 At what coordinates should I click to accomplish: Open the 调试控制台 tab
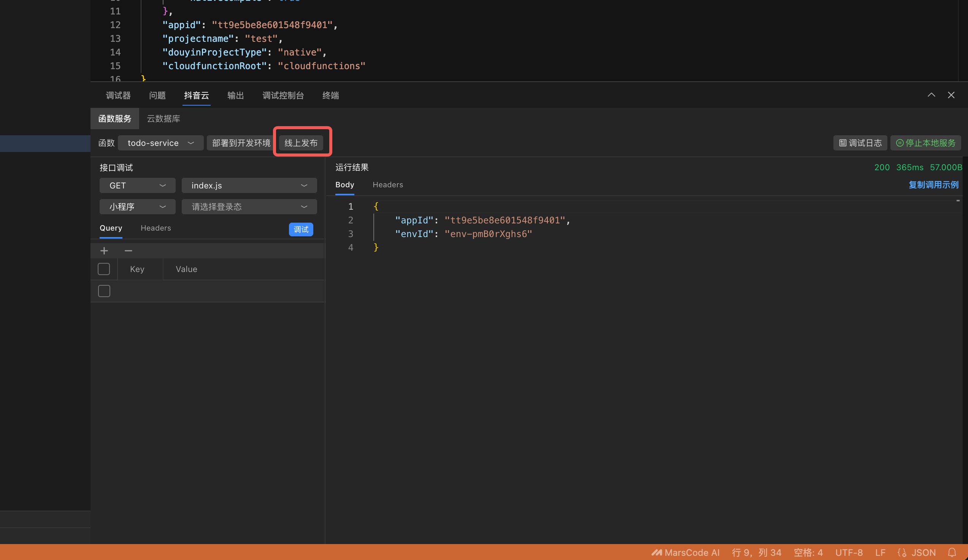tap(283, 95)
